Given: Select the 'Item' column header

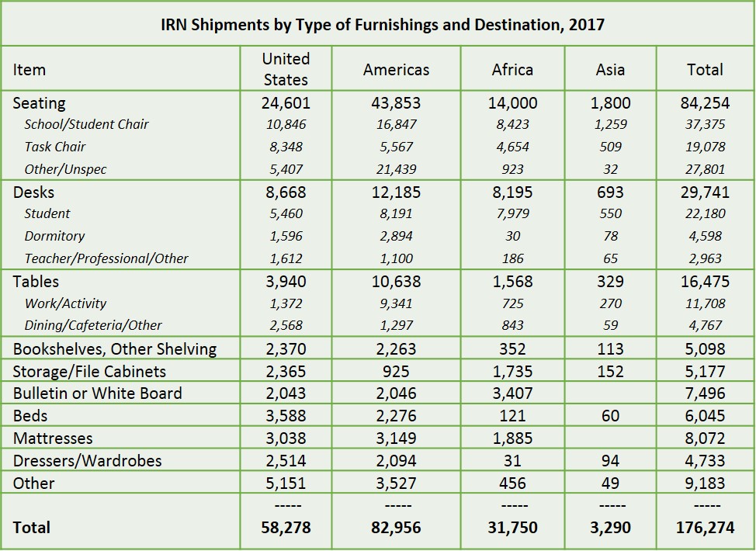Looking at the screenshot, I should (29, 69).
